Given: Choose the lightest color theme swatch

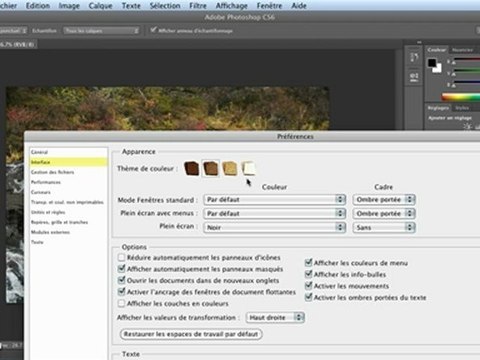Looking at the screenshot, I should (249, 168).
